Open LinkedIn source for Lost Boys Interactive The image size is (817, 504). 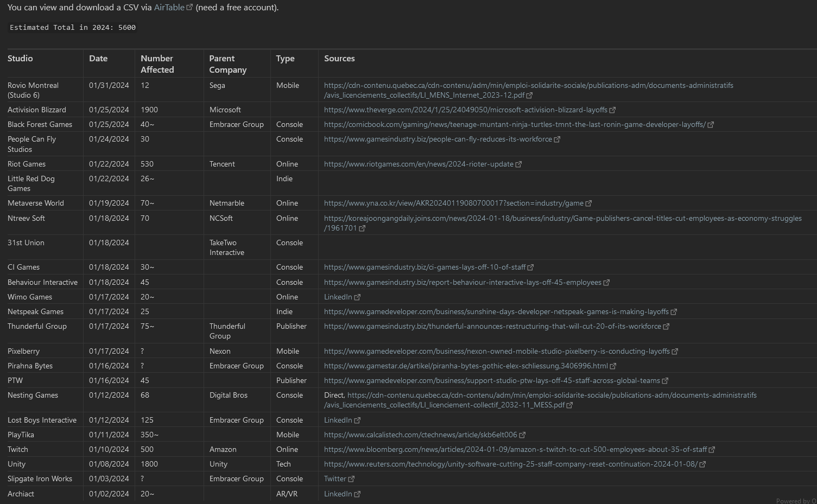click(x=338, y=420)
